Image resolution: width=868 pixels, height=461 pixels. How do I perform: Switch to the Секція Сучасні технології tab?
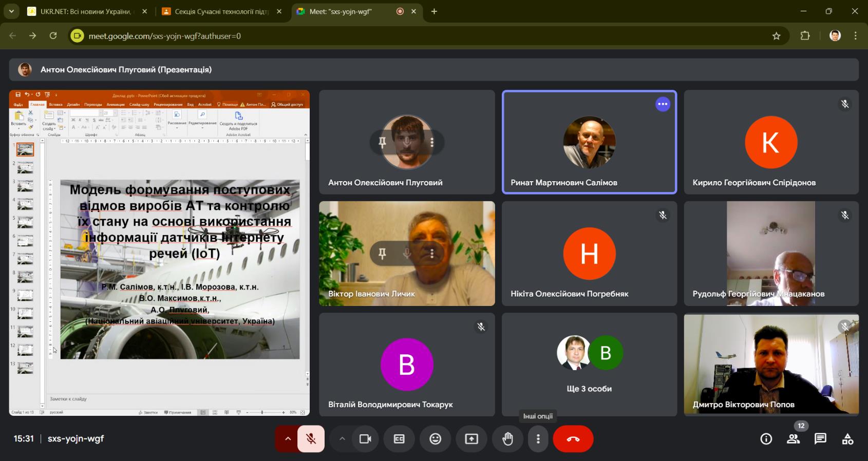click(x=221, y=11)
